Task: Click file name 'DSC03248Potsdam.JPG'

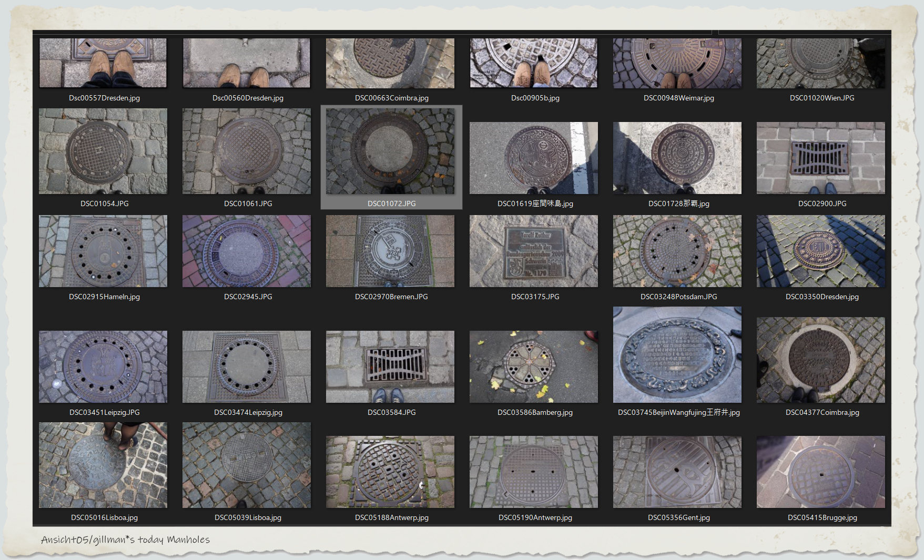Action: click(678, 297)
